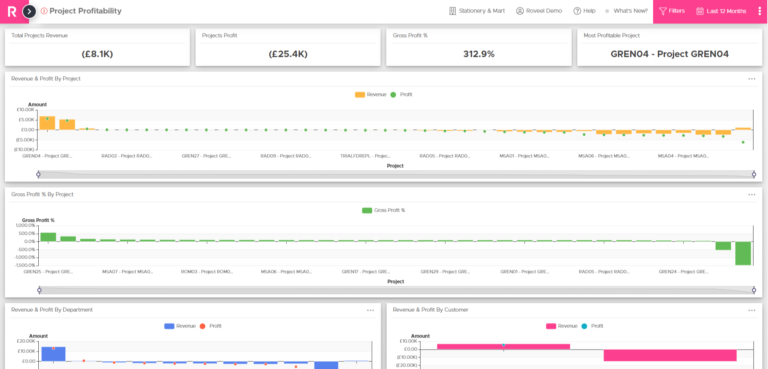Viewport: 768px width, 369px height.
Task: Click largest negative green bar in Gross Profit chart
Action: [x=743, y=253]
